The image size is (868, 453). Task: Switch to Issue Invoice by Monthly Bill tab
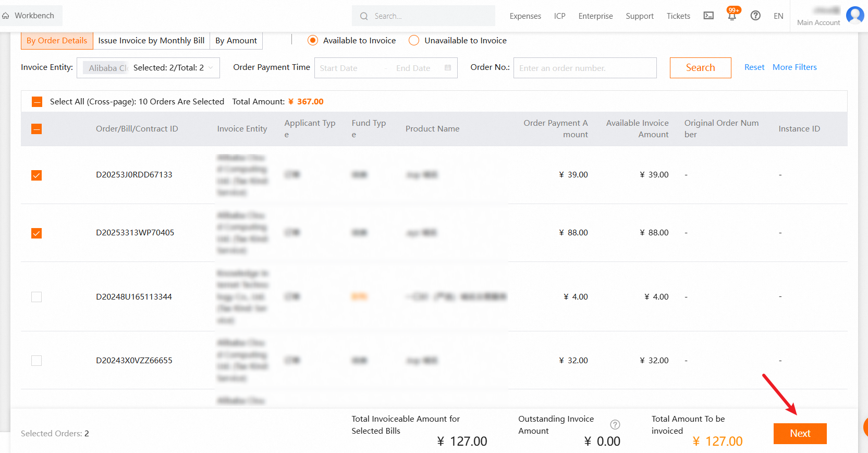click(x=151, y=41)
